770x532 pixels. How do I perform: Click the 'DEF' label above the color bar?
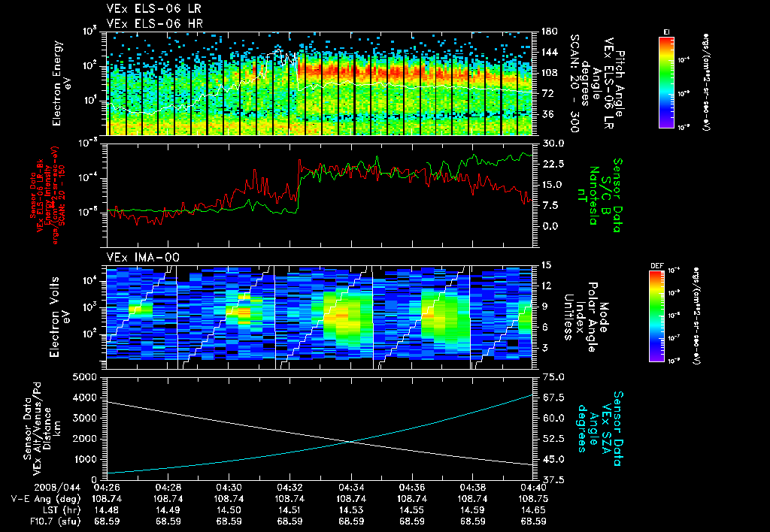(656, 265)
